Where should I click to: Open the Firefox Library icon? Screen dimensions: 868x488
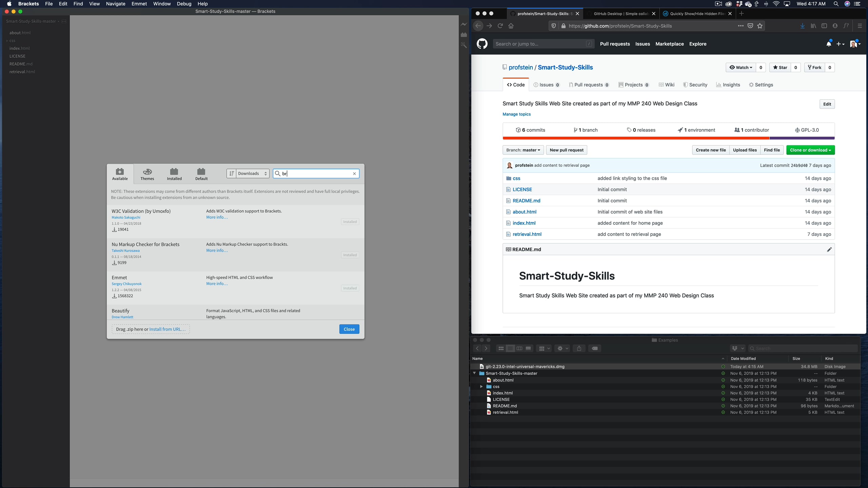click(x=813, y=26)
